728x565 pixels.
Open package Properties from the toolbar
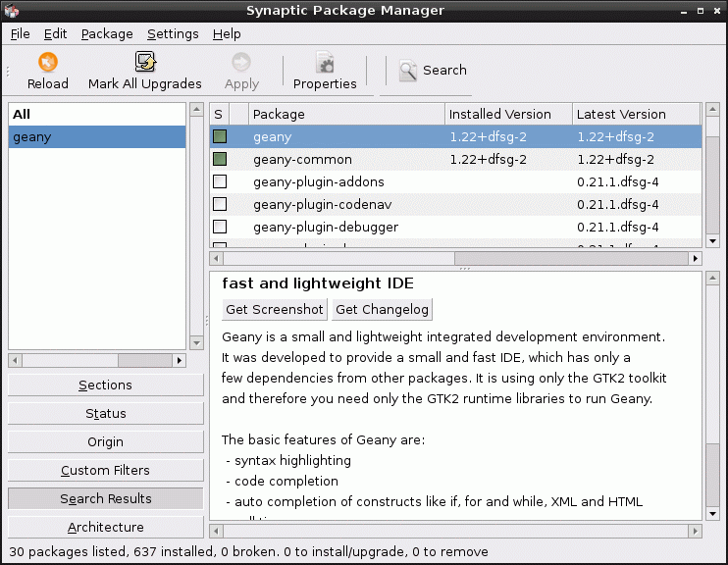coord(325,71)
